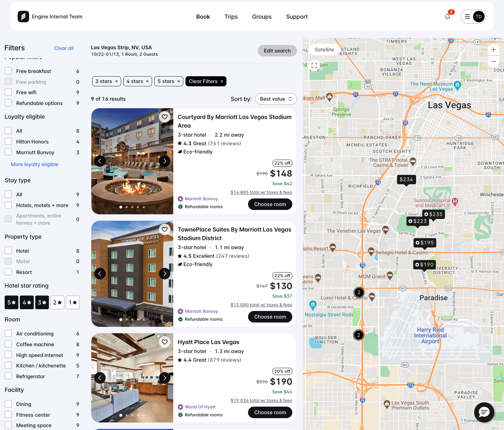Open the notifications bell
Image resolution: width=504 pixels, height=430 pixels.
tap(448, 17)
